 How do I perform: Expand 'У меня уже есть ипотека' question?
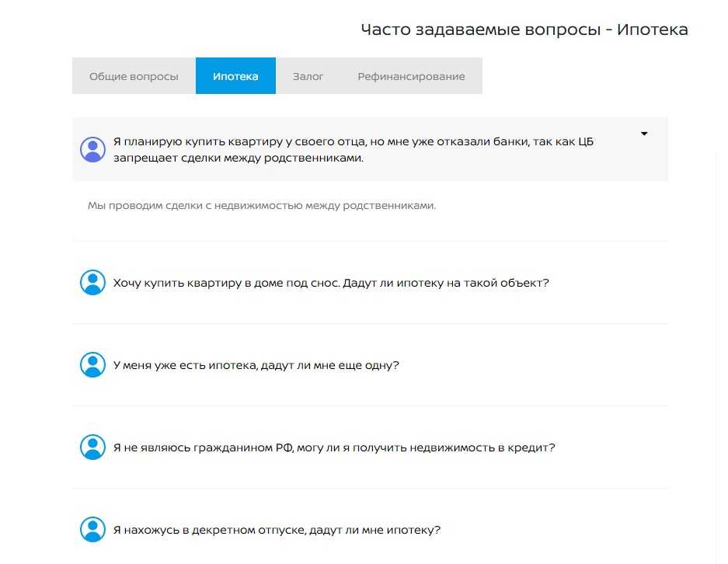(256, 365)
